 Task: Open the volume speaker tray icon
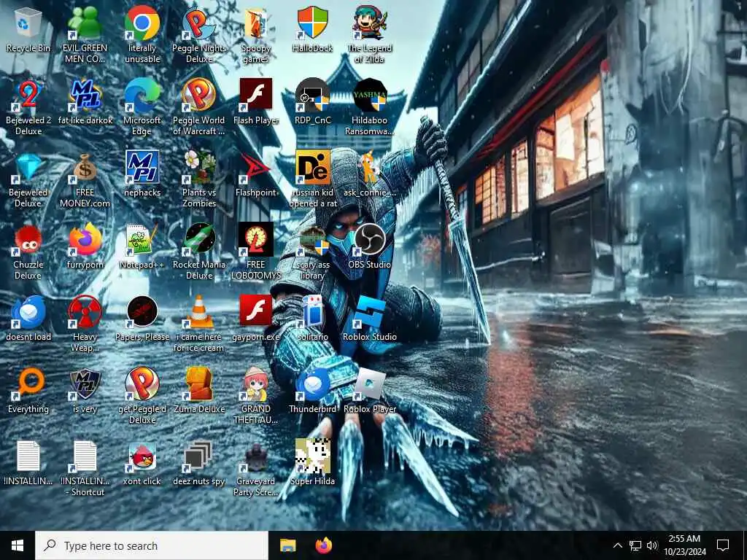coord(652,545)
